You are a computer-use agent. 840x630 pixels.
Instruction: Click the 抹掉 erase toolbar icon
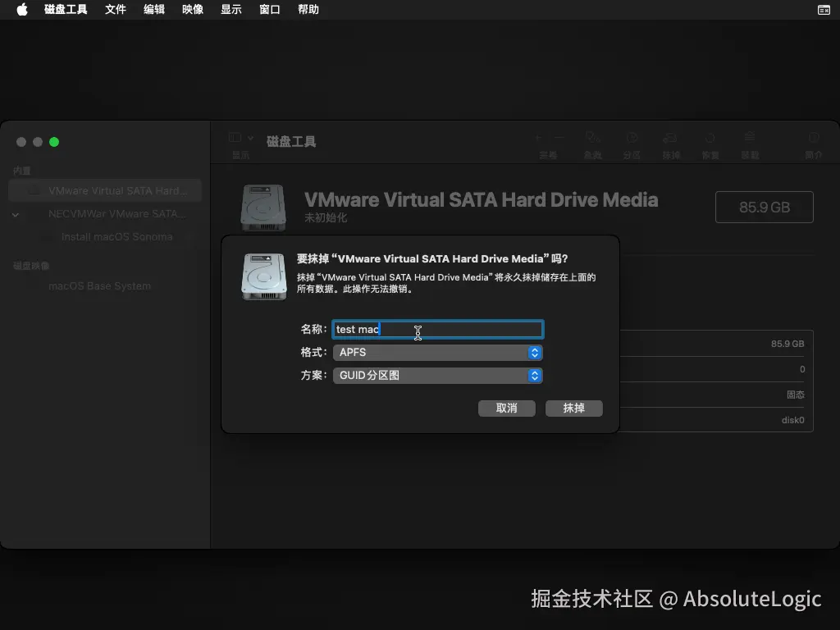(670, 138)
